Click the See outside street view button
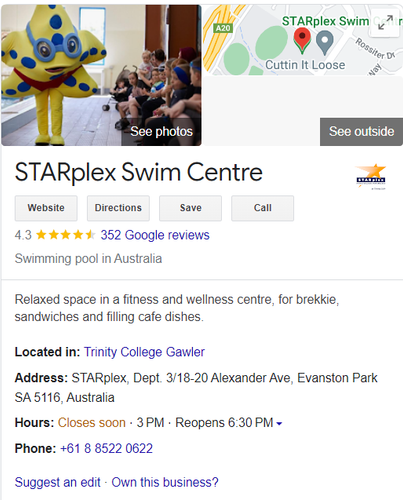403x500 pixels. click(361, 131)
